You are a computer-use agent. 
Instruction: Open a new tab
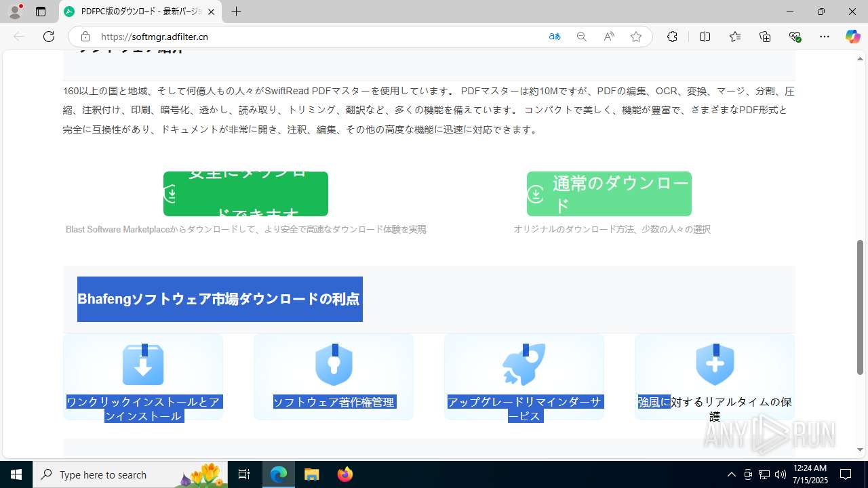(236, 12)
